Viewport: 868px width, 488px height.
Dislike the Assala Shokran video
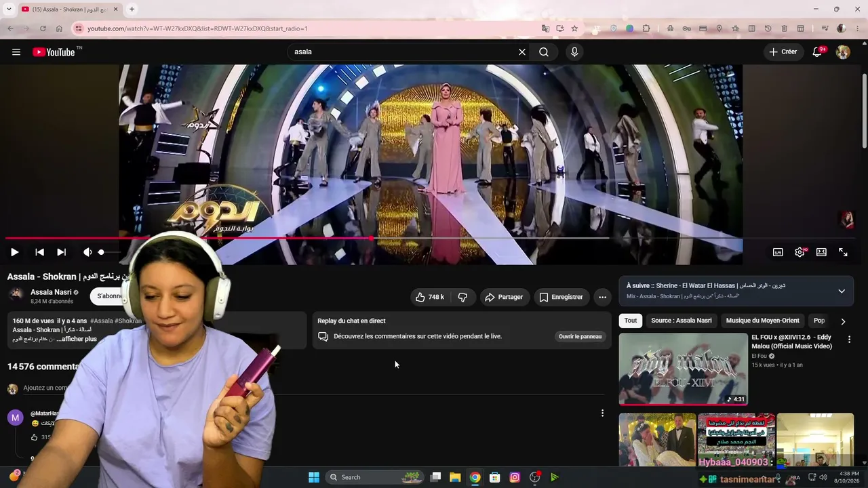(x=462, y=297)
